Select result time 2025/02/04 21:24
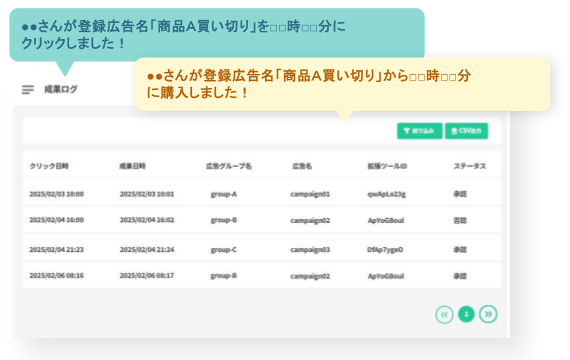570x360 pixels. 147,250
